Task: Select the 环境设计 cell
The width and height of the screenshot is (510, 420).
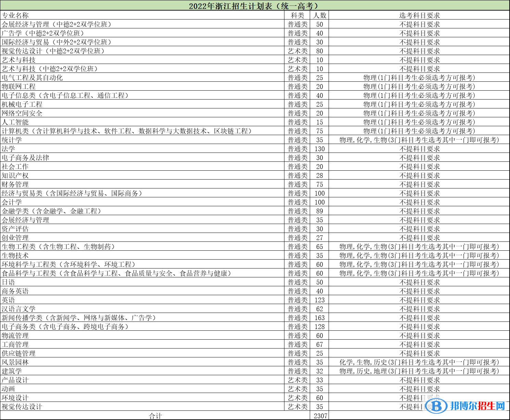Action: point(142,397)
